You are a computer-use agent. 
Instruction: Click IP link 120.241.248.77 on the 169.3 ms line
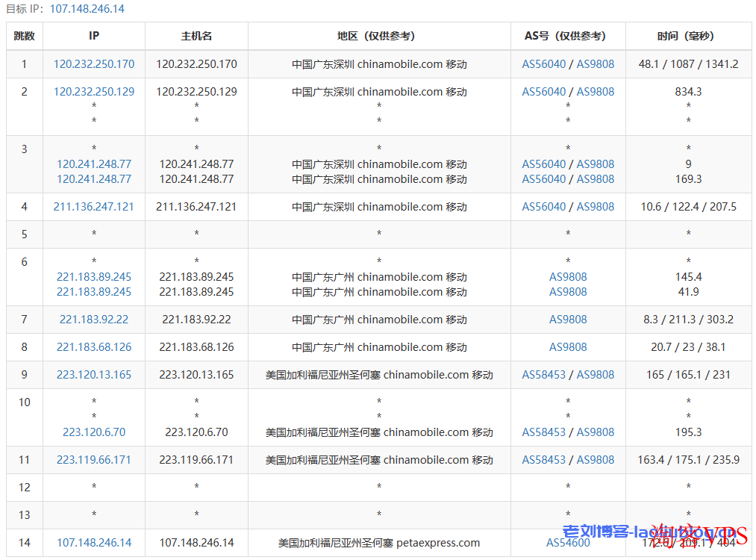point(94,179)
